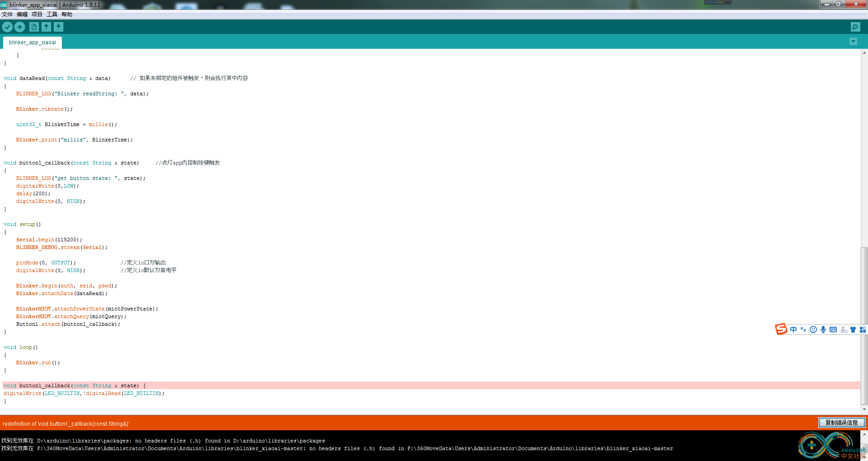Screen dimensions: 868x461
Task: Click the redefinition error message text
Action: coord(66,423)
